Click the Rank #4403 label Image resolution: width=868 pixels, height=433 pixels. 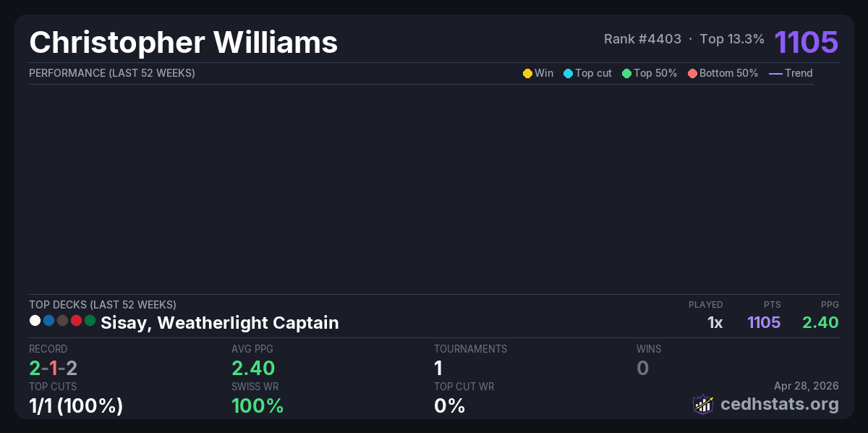click(642, 39)
